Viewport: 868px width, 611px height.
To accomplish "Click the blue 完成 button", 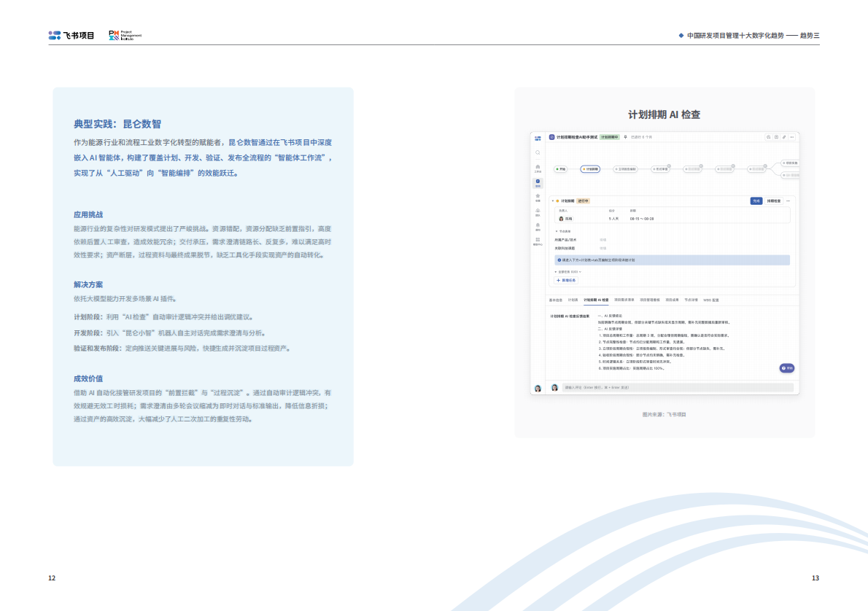I will (x=756, y=201).
